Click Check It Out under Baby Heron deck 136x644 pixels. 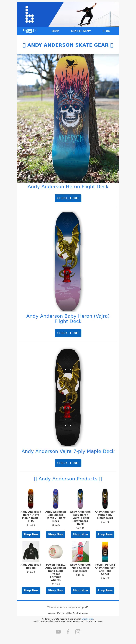(68, 333)
